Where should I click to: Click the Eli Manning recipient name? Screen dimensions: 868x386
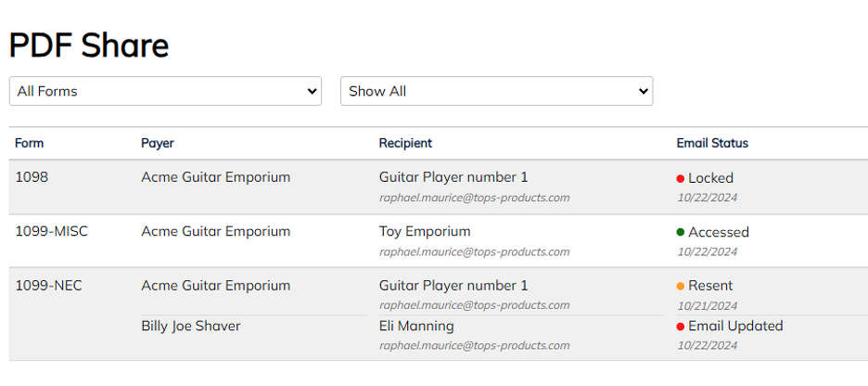point(416,326)
